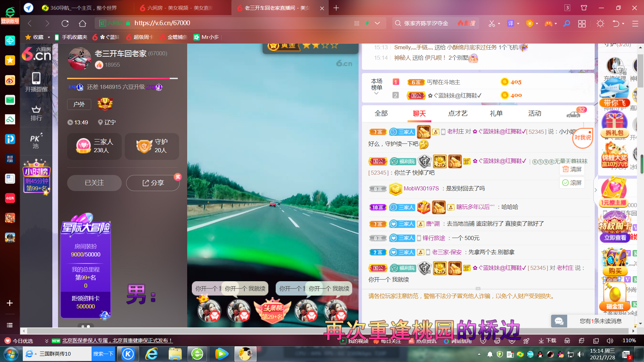Toggle the browser night mode sun icon

pos(600,23)
